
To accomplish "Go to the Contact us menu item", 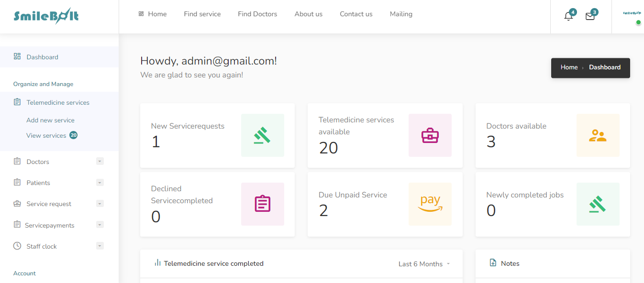I will point(356,14).
